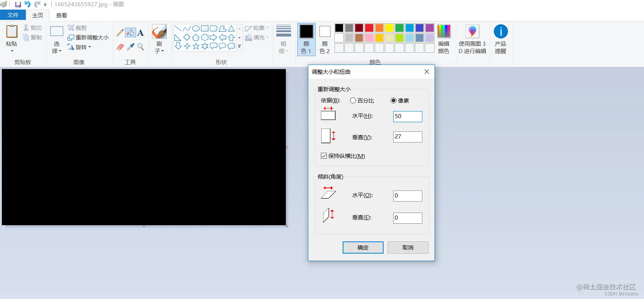Pick the pink color swatch
Viewport: 644px width, 299px height.
tap(369, 38)
